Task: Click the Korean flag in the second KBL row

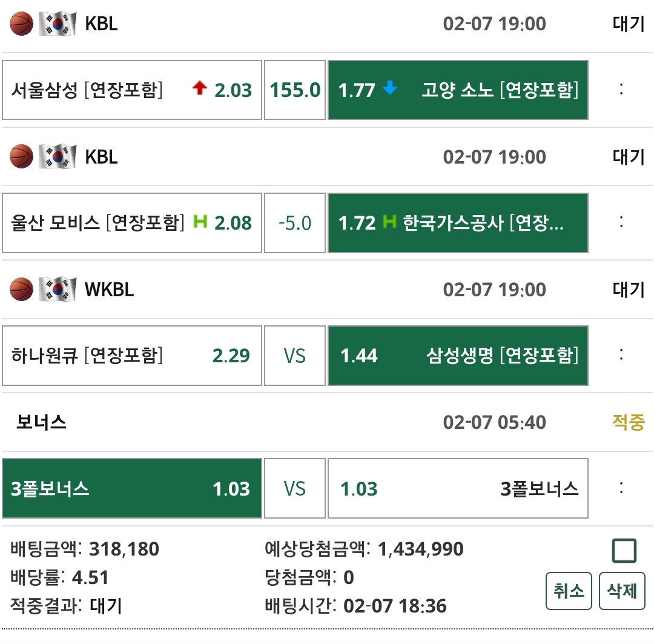Action: (58, 157)
